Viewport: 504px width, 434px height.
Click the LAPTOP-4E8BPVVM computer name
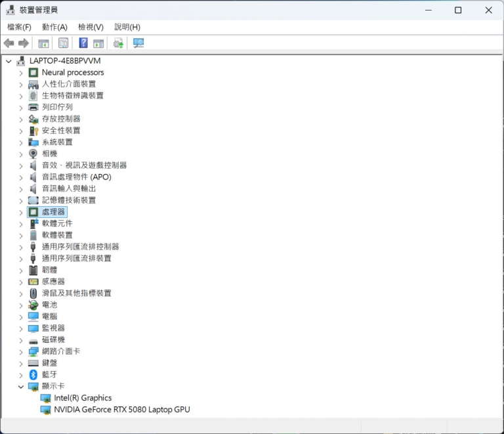pos(65,61)
